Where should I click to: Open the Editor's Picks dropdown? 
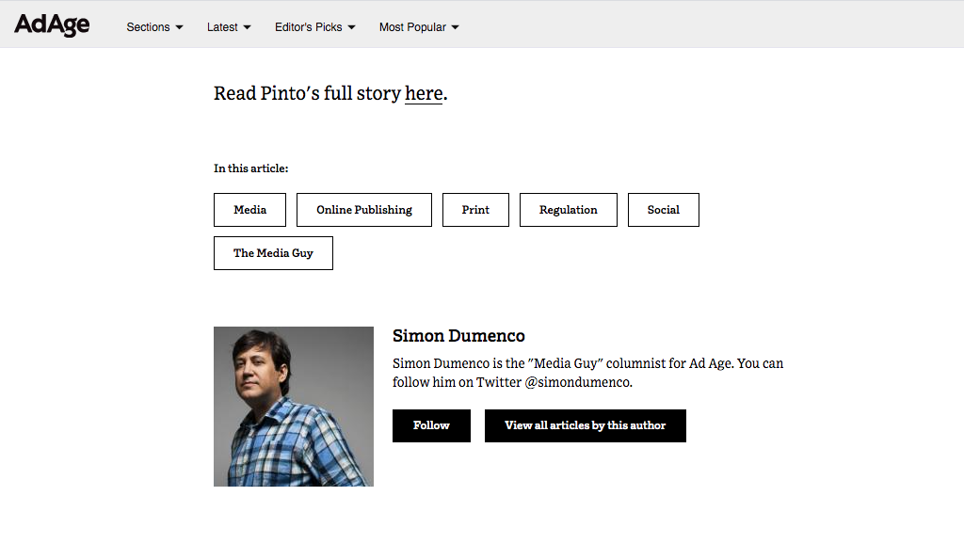click(314, 27)
